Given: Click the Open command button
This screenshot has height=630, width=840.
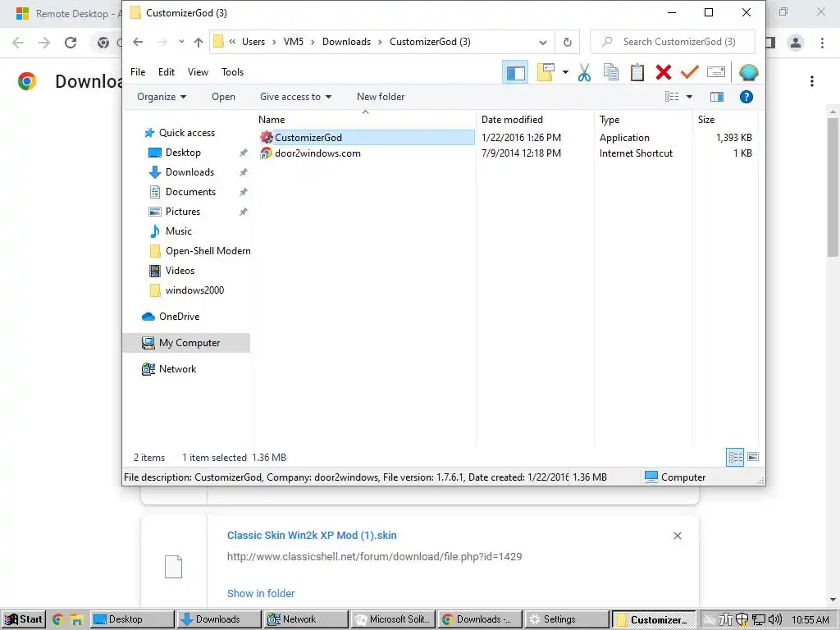Looking at the screenshot, I should 223,97.
